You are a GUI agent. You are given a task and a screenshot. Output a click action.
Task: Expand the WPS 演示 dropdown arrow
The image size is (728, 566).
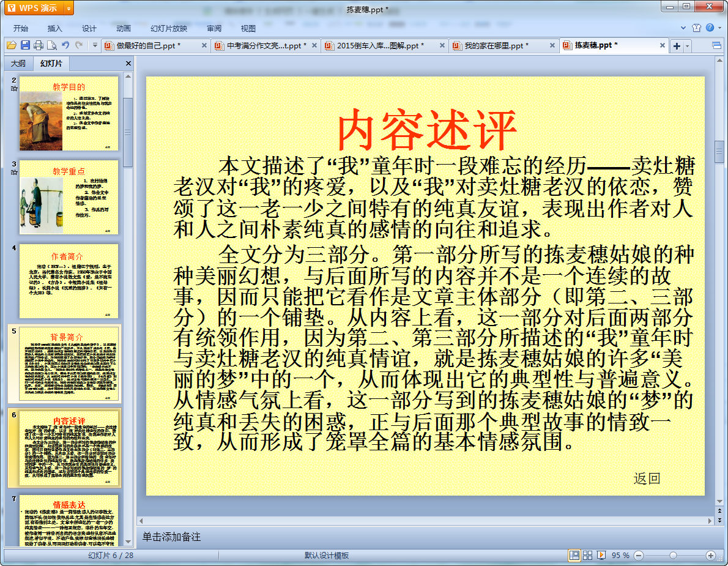[69, 8]
